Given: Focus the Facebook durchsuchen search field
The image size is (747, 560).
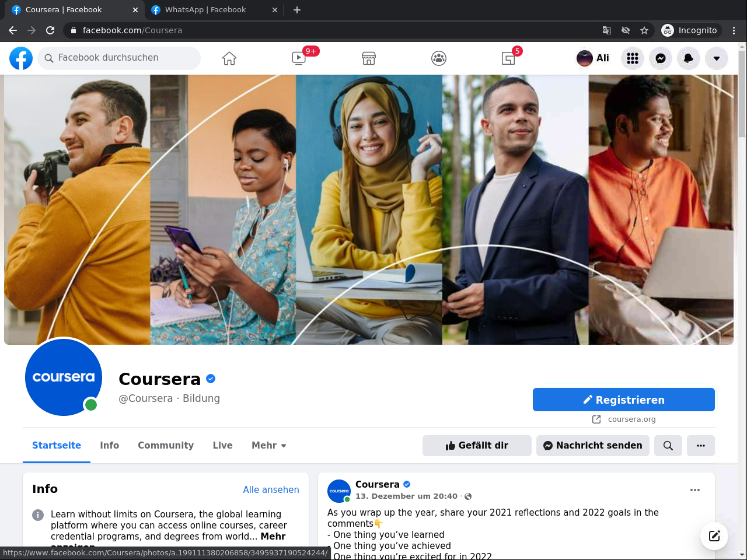Looking at the screenshot, I should tap(119, 58).
